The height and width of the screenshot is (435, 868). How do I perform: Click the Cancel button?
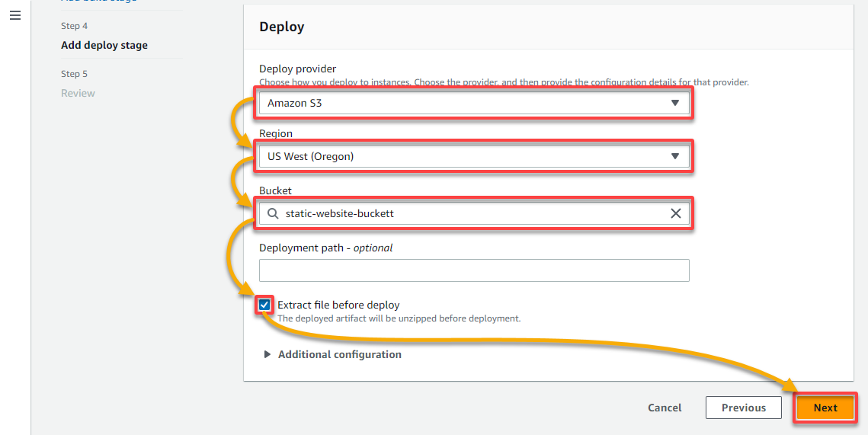pyautogui.click(x=665, y=408)
